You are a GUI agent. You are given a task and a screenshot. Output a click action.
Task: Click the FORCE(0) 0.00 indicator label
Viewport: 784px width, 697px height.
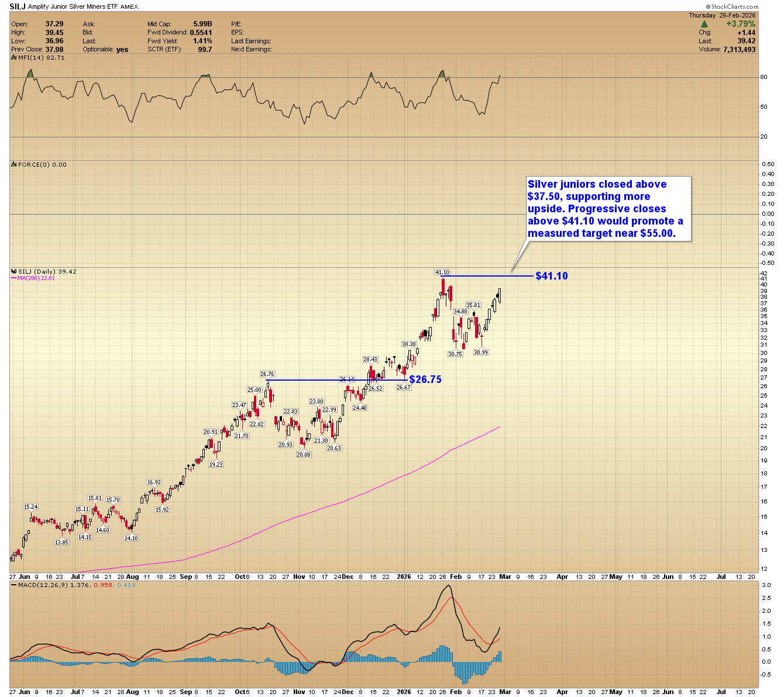pyautogui.click(x=42, y=165)
